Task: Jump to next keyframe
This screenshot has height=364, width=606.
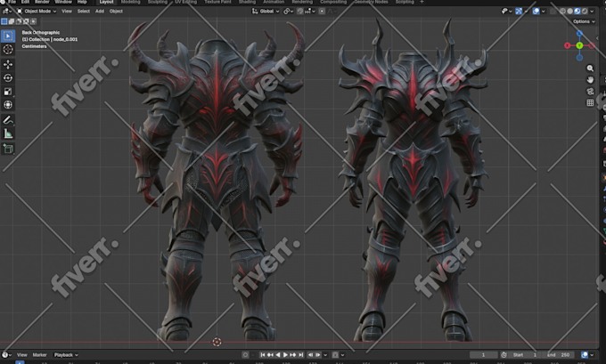Action: [293, 355]
